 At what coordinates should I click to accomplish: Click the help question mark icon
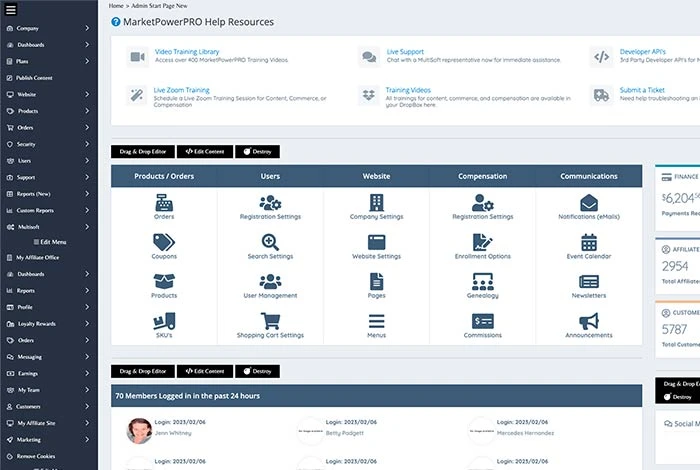[116, 21]
